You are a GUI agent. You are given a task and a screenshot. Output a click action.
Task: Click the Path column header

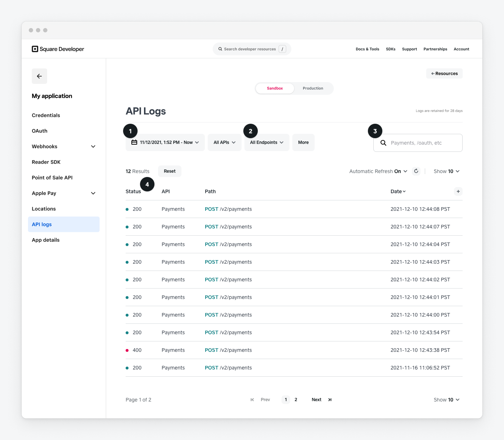point(210,191)
